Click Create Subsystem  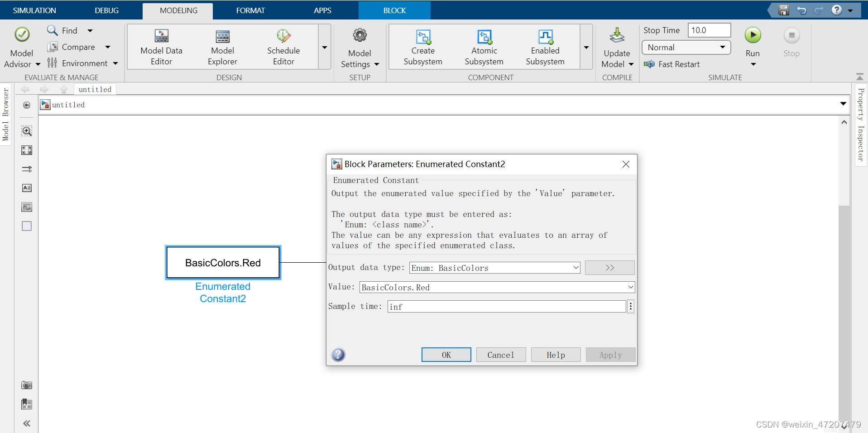[x=423, y=47]
